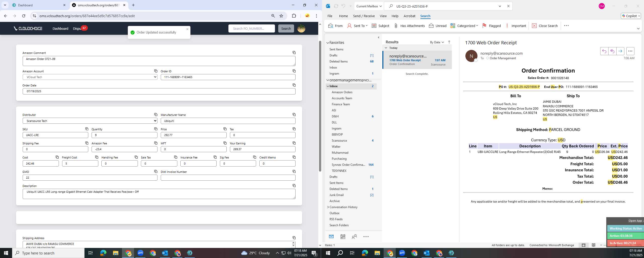
Task: Open File Explorer on left taskbar
Action: [x=115, y=253]
